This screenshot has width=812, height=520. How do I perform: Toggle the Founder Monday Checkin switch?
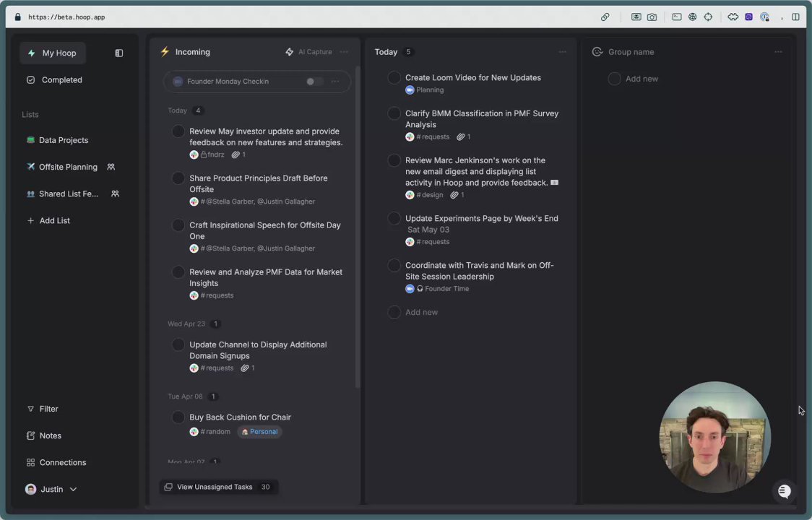coord(314,82)
